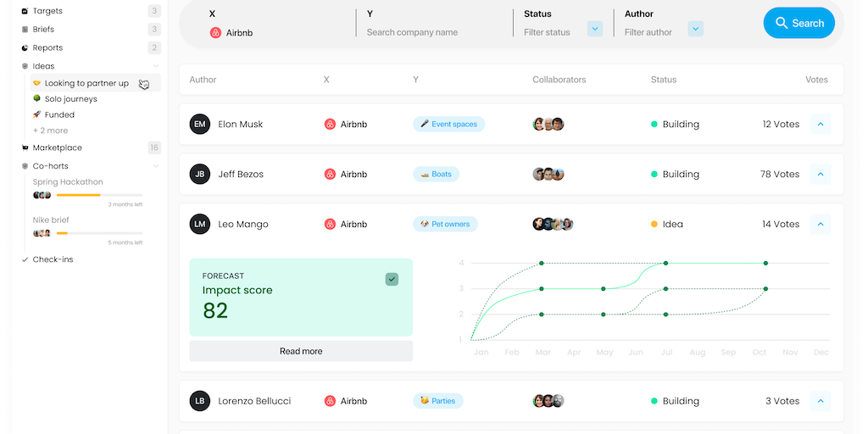Open the Filter author dropdown arrow
Screen dimensions: 868x434
[696, 28]
